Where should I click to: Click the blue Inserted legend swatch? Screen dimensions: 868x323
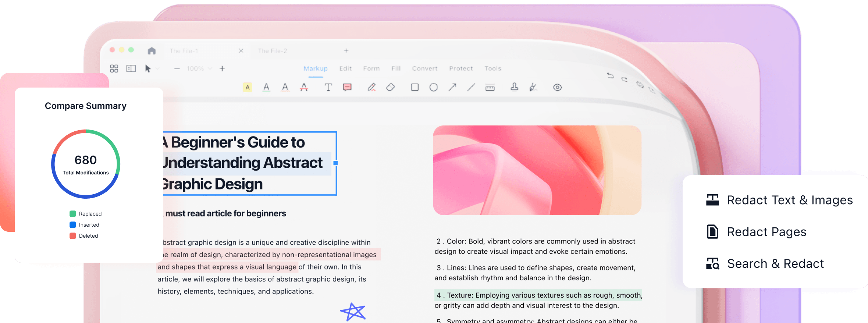pos(73,225)
